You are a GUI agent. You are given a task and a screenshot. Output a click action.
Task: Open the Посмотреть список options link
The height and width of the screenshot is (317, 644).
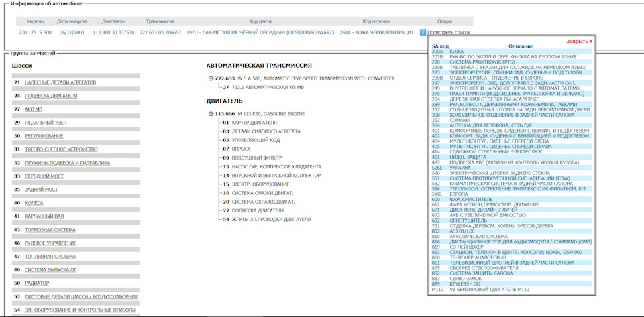(x=449, y=32)
